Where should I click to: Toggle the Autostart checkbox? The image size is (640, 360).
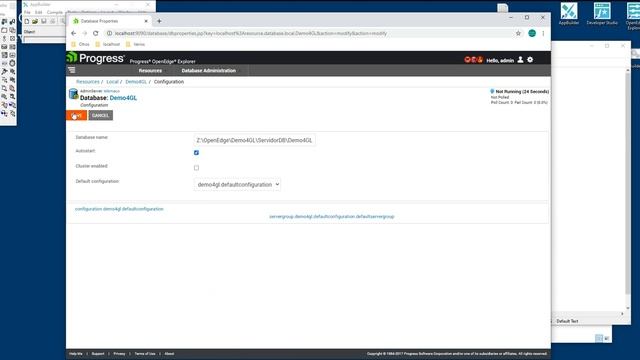click(196, 153)
